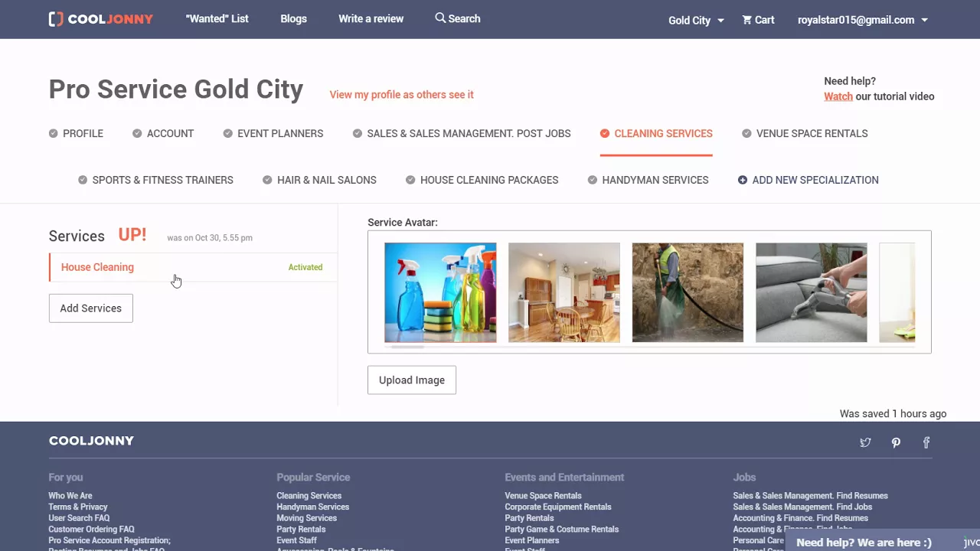This screenshot has width=980, height=551.
Task: Choose the sofa vacuum cleaning avatar image
Action: pos(812,292)
